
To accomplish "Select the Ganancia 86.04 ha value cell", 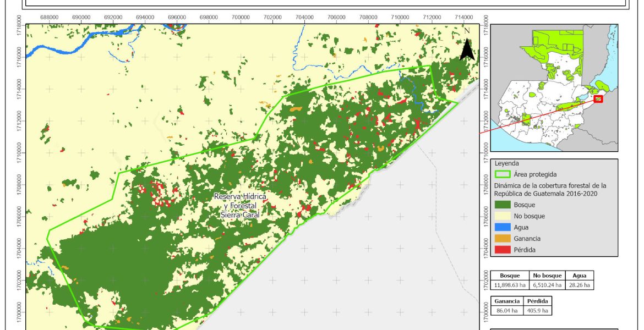I will tap(506, 310).
